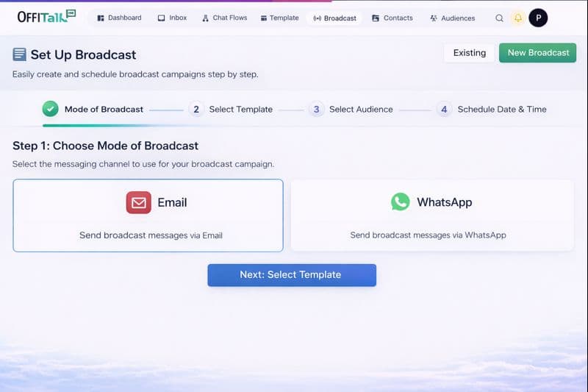Click the red Email envelope icon
Screen dimensions: 588x392
click(x=138, y=202)
